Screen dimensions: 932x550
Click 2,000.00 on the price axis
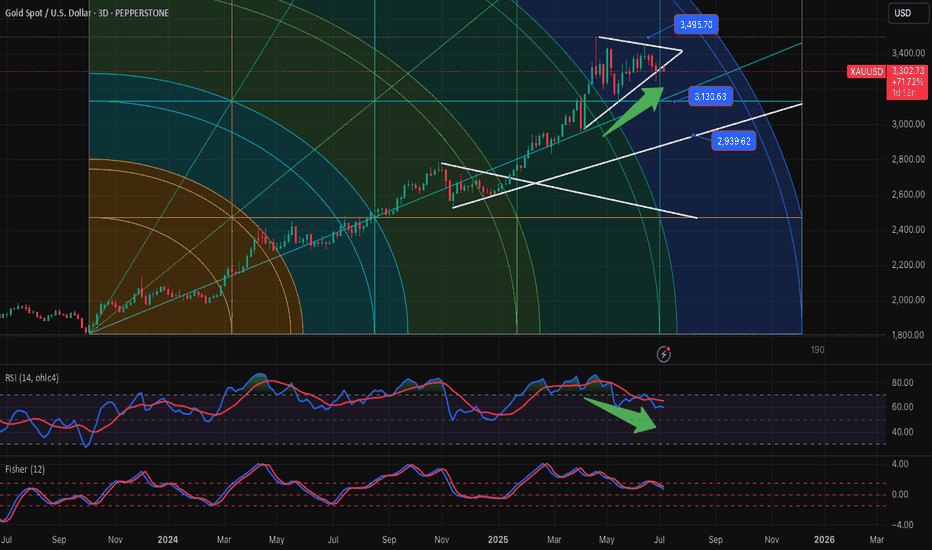[908, 300]
